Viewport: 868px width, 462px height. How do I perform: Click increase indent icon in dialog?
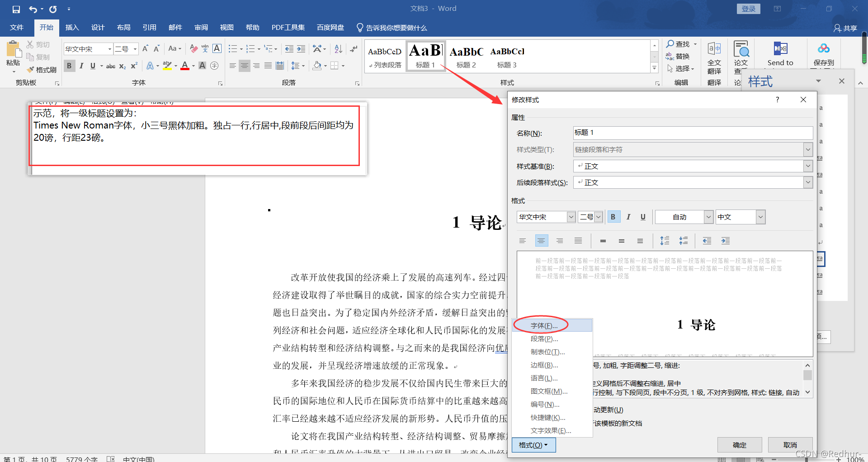[x=726, y=241]
